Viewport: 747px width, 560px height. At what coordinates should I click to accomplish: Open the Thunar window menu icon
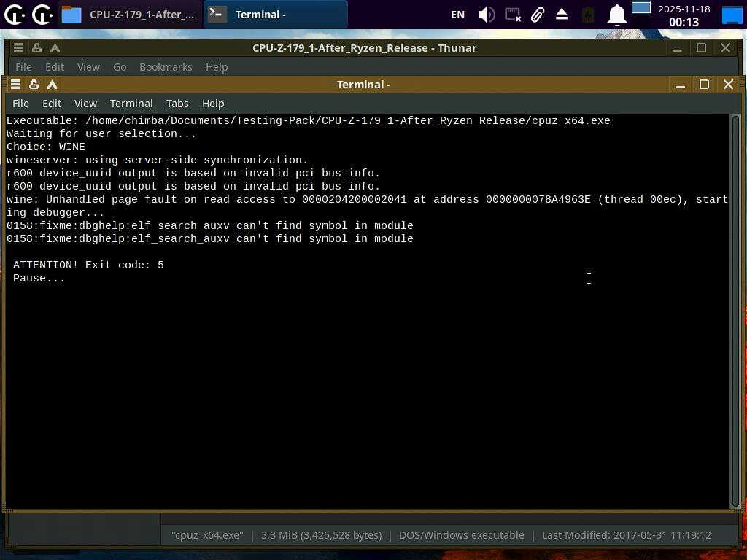click(x=18, y=47)
